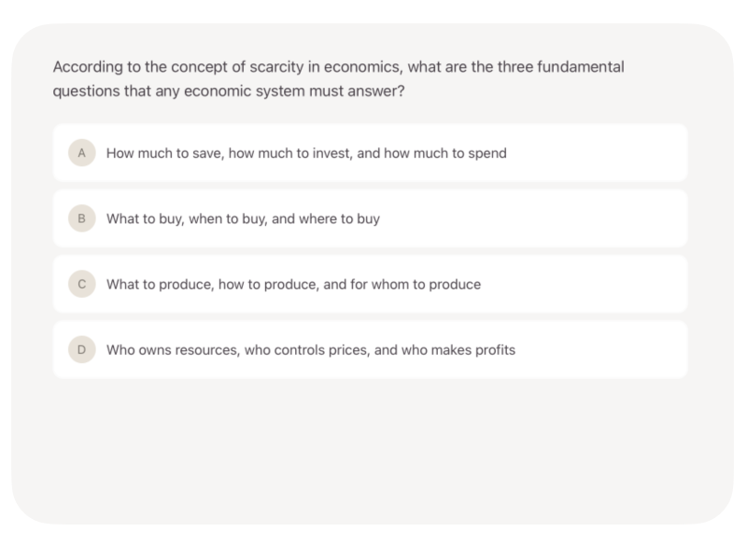This screenshot has height=560, width=747.
Task: Click the question's first line about scarcity
Action: tap(338, 67)
